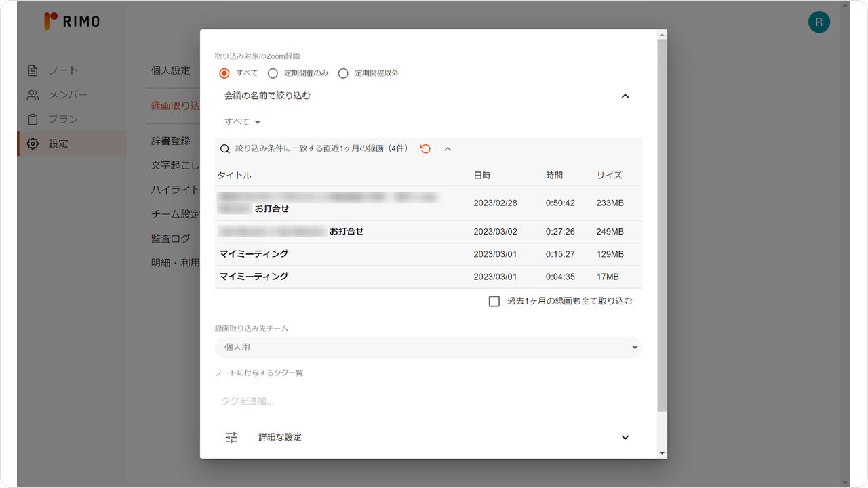Click the 2023/03/02 date cell
This screenshot has height=488, width=868.
pyautogui.click(x=495, y=232)
